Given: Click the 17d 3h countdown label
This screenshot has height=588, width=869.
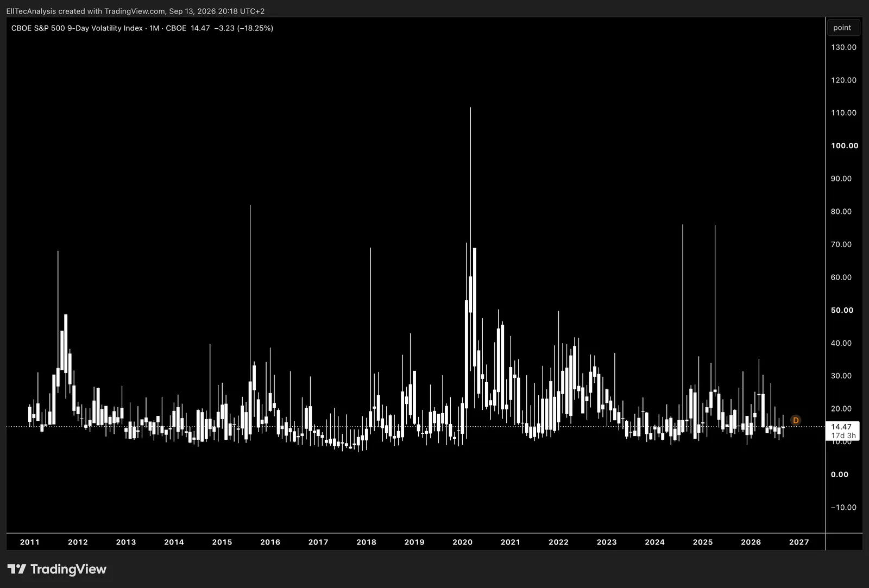Looking at the screenshot, I should [x=843, y=435].
